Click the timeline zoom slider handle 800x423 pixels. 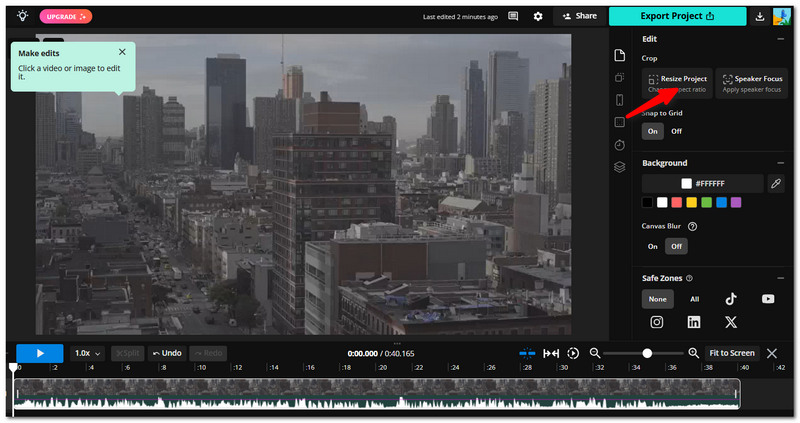[647, 353]
